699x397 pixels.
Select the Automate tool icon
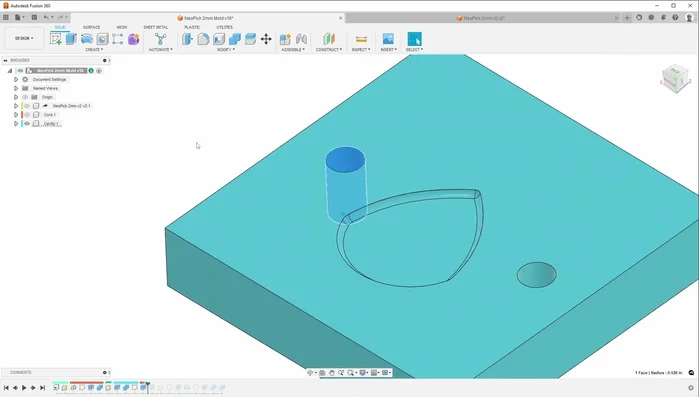coord(160,39)
